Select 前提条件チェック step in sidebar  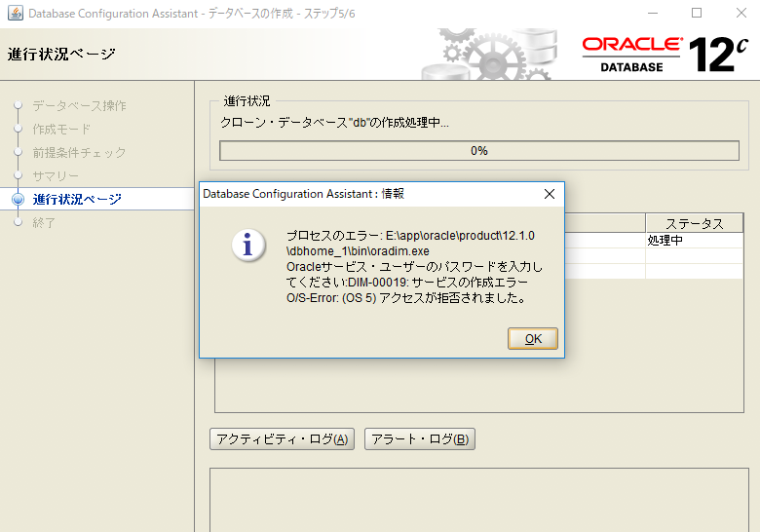click(79, 152)
